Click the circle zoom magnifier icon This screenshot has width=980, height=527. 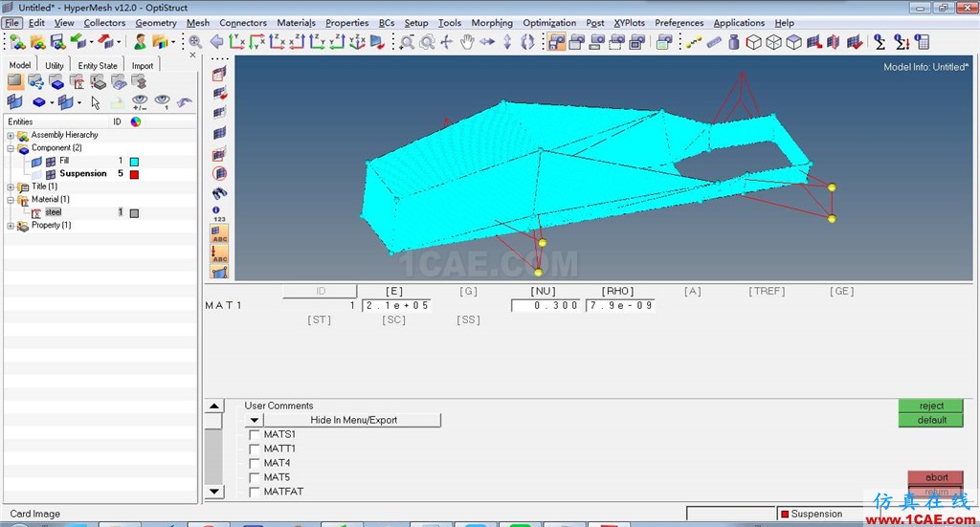[427, 42]
